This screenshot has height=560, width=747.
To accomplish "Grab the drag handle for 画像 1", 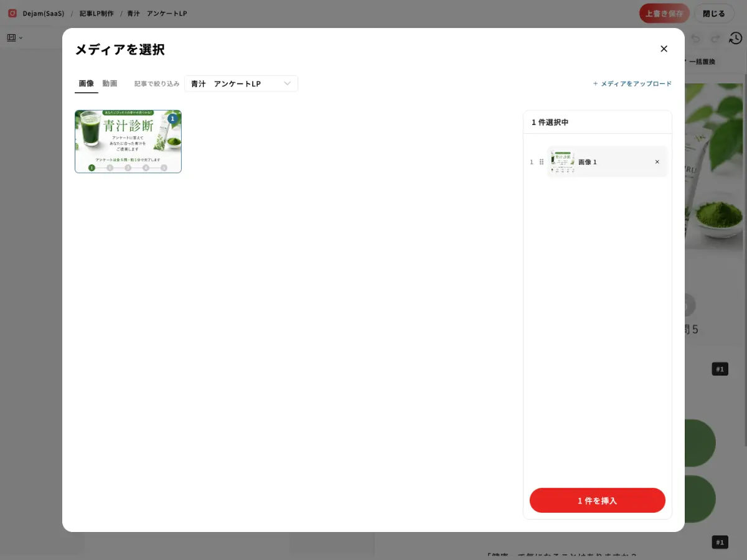I will pyautogui.click(x=542, y=162).
